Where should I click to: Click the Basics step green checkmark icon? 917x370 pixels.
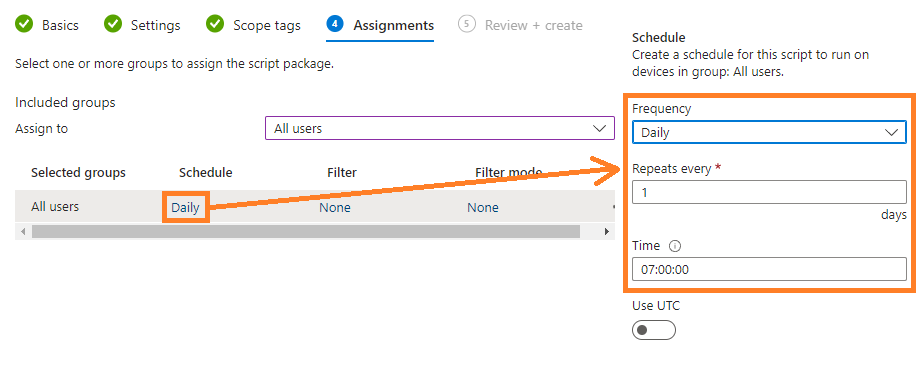[24, 25]
